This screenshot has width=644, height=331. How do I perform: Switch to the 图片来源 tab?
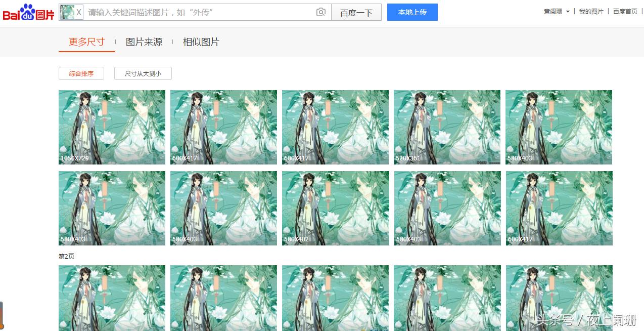(144, 42)
